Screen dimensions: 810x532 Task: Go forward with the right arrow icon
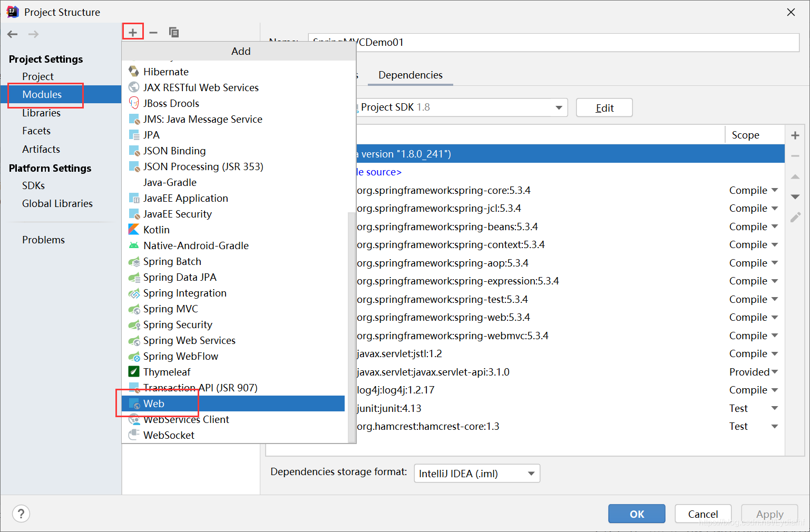(x=33, y=34)
